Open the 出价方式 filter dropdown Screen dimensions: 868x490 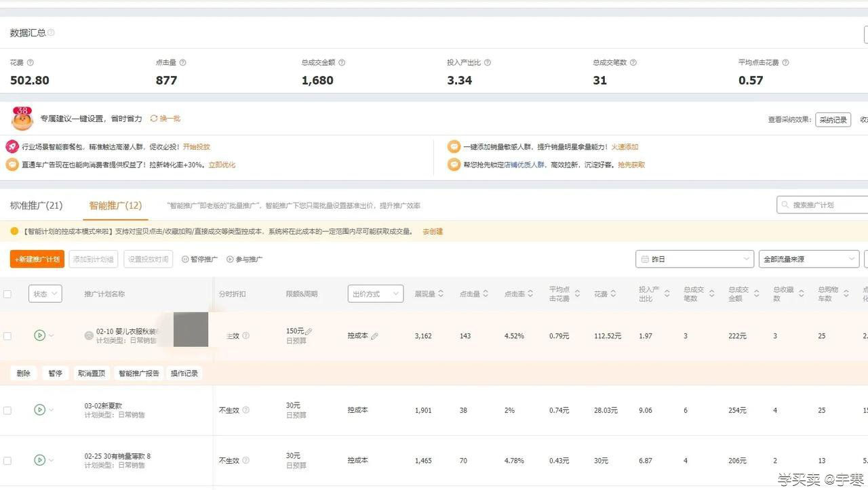click(x=376, y=294)
